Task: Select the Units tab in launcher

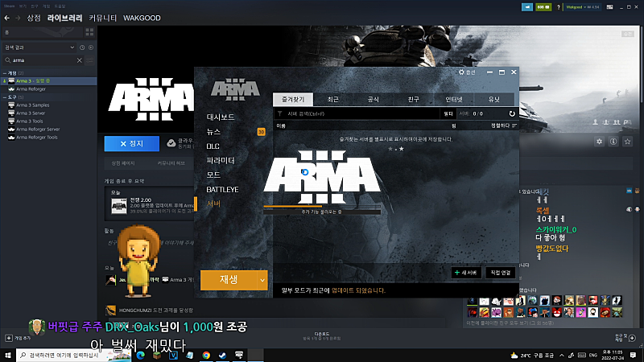Action: tap(493, 99)
